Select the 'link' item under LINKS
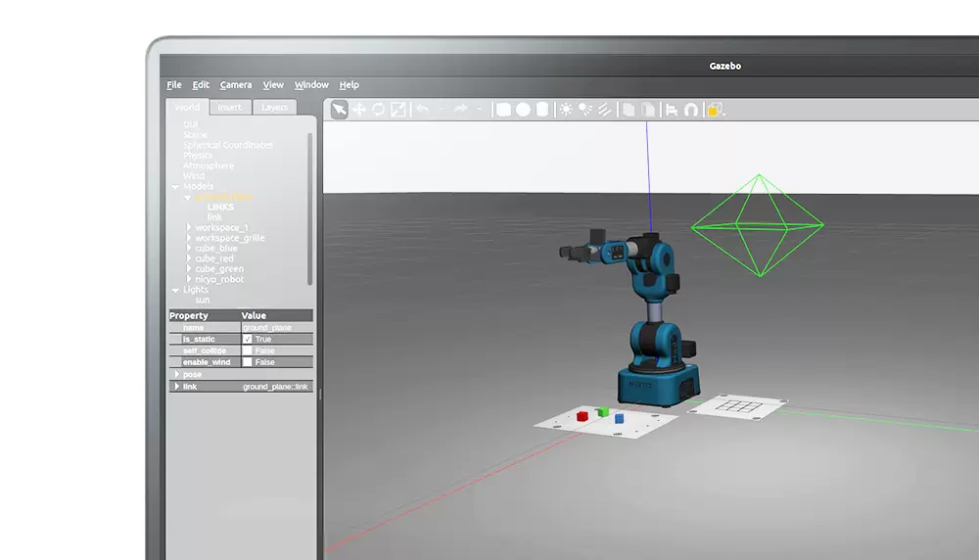Viewport: 979px width, 560px height. pos(214,217)
